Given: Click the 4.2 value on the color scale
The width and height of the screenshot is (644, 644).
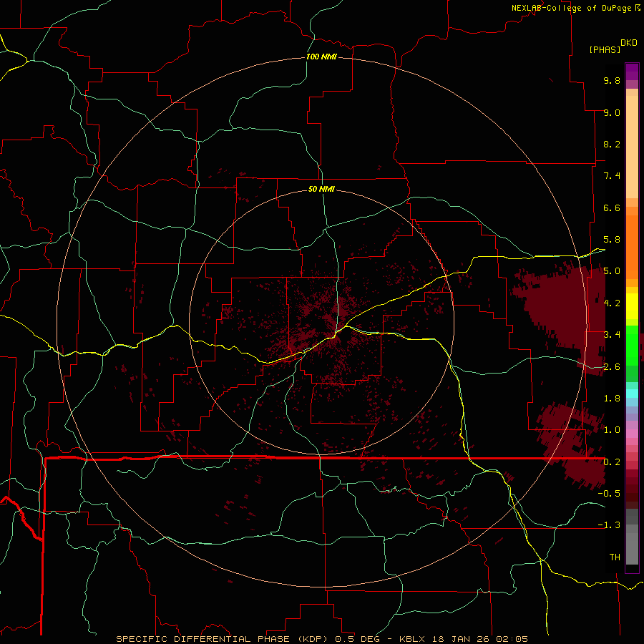Looking at the screenshot, I should click(x=612, y=303).
